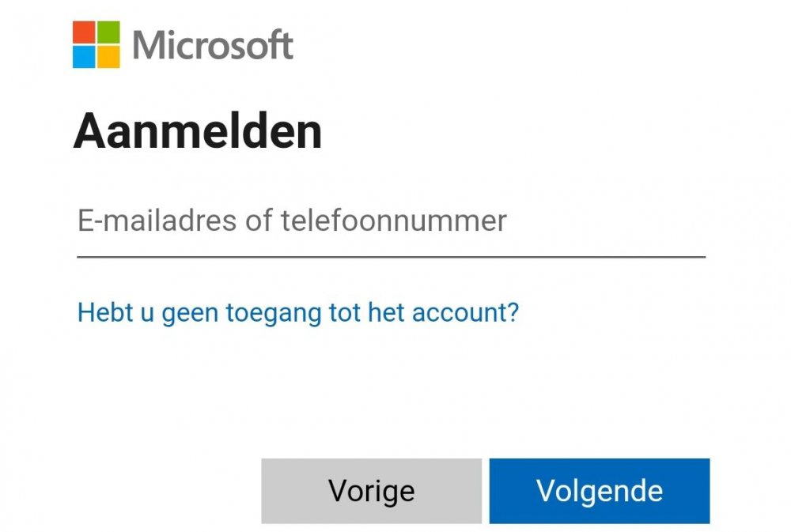Click the word telefoonnummer in the placeholder

pyautogui.click(x=394, y=221)
